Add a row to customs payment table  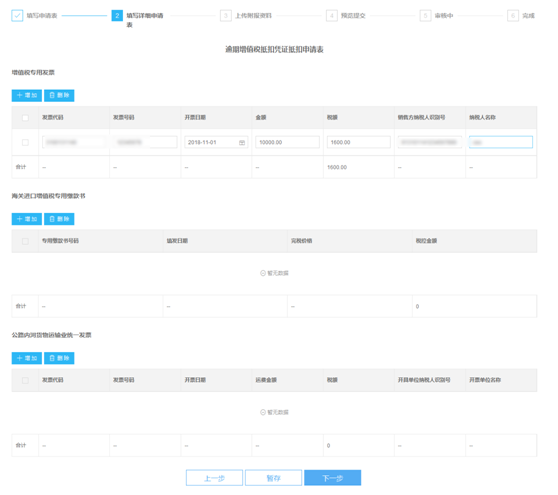27,219
